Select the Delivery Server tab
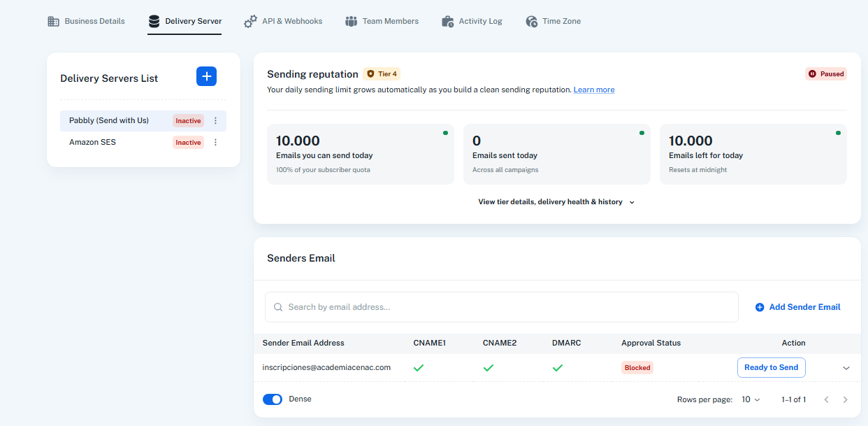868x426 pixels. click(x=185, y=21)
